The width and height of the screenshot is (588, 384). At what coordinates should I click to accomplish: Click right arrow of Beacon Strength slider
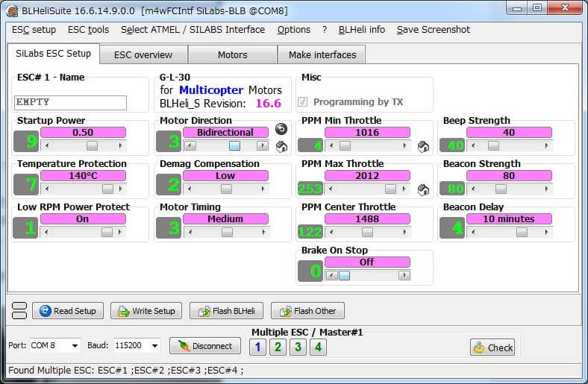pos(547,189)
